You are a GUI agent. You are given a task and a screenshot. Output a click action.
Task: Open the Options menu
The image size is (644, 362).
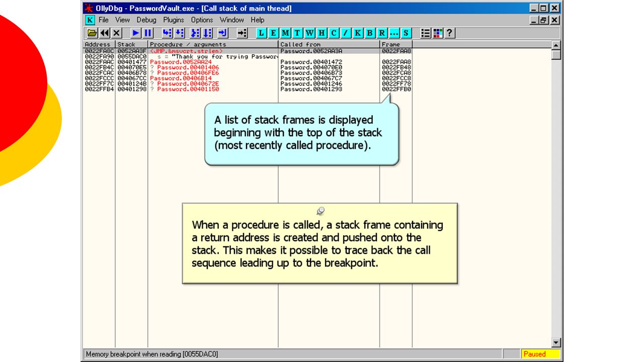coord(202,20)
